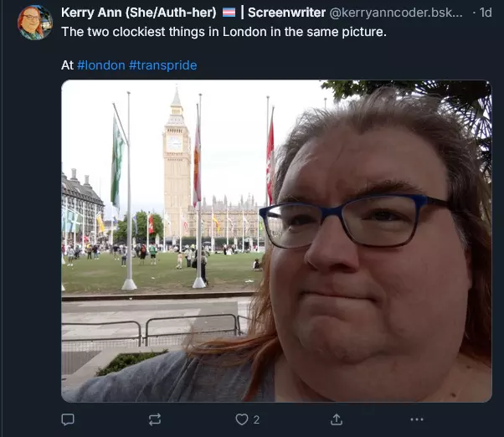Screen dimensions: 504x437
Task: Click the metal railing in the photo
Action: (x=151, y=331)
